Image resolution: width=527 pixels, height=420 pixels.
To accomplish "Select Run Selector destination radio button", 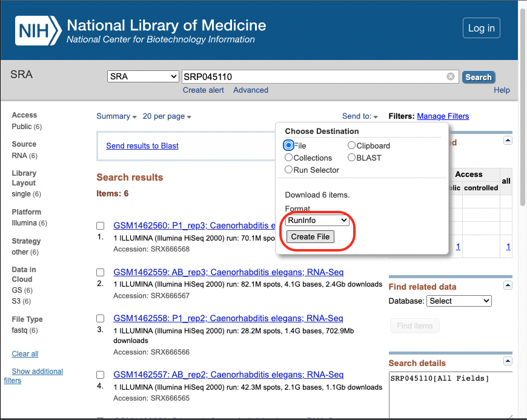I will 288,170.
